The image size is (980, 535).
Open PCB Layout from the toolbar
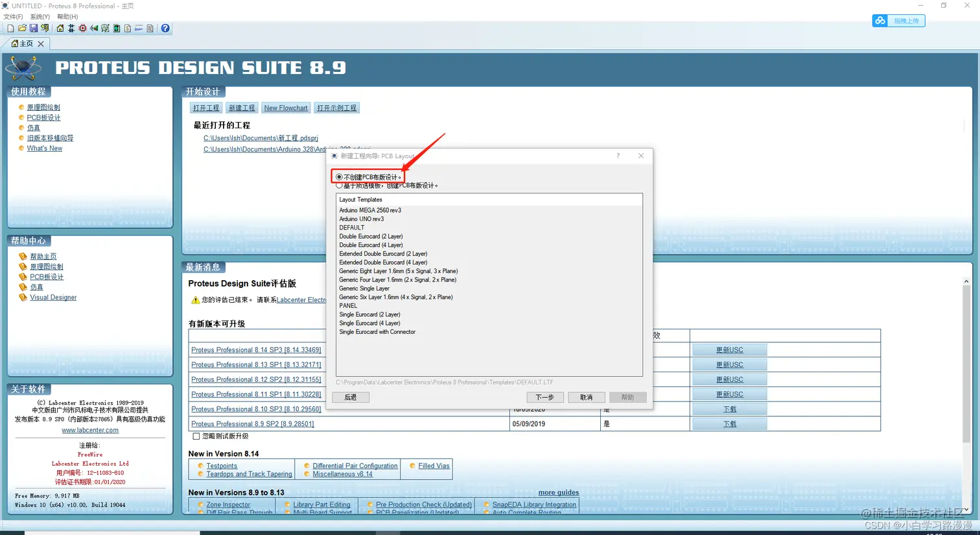coord(82,29)
